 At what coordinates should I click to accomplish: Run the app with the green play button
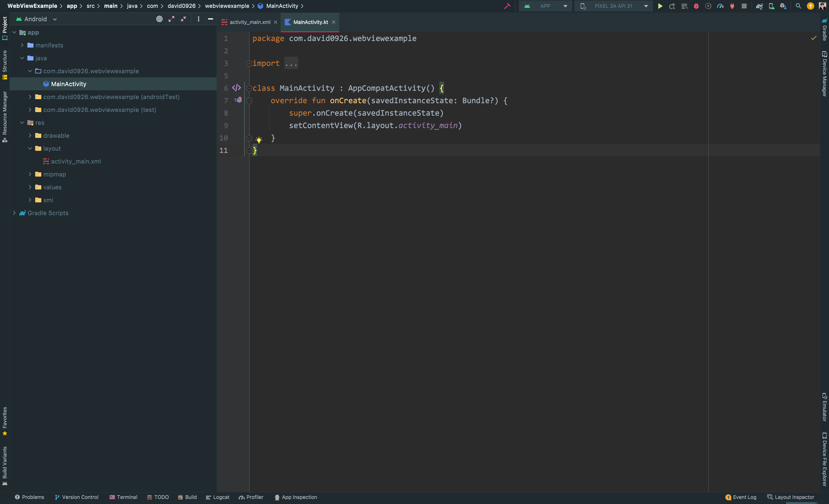pos(660,6)
